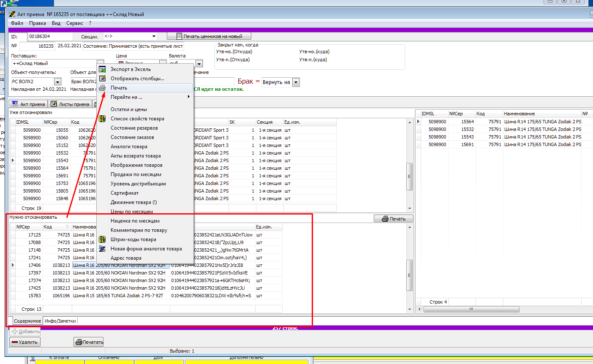Choose Комментарии по товару menu item
Screen dimensions: 593x364
[x=145, y=230]
